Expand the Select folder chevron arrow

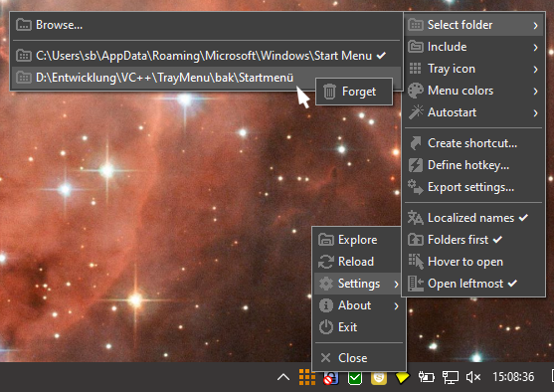coord(536,25)
